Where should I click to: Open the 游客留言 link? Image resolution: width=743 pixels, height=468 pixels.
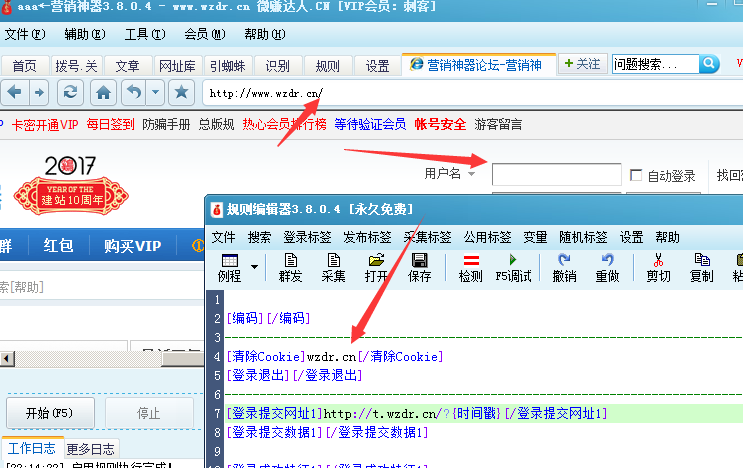(498, 125)
